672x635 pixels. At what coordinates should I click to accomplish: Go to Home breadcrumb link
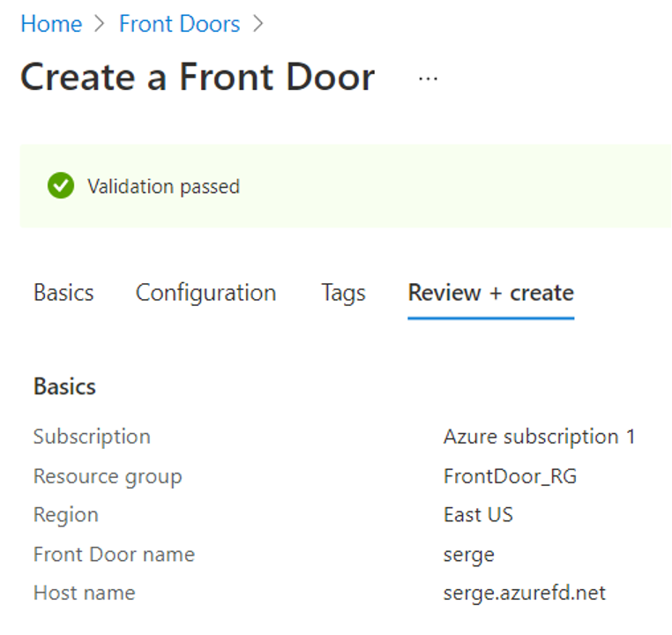pos(51,24)
